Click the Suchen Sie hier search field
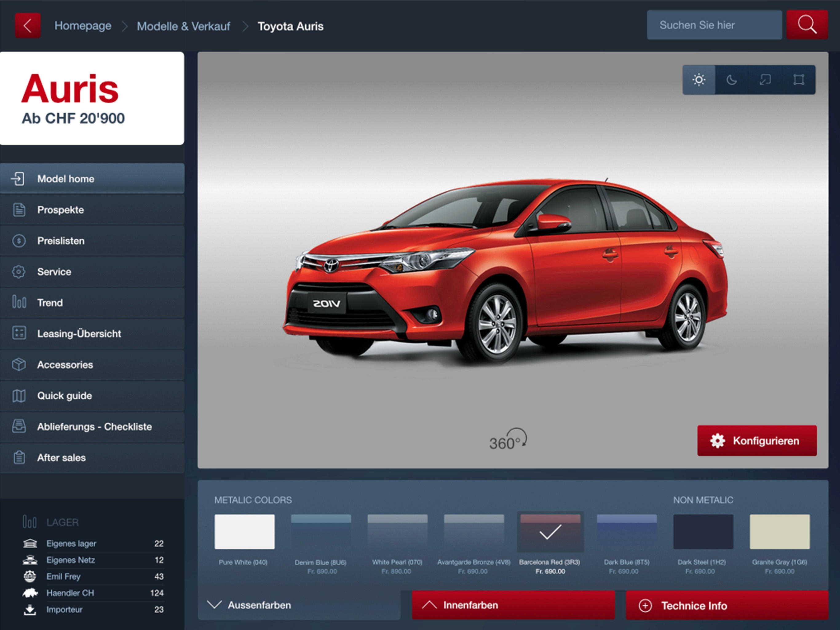Screen dimensions: 840x630 [x=714, y=25]
